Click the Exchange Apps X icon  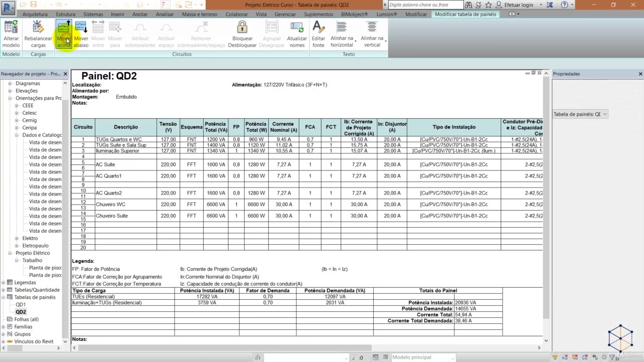(550, 5)
